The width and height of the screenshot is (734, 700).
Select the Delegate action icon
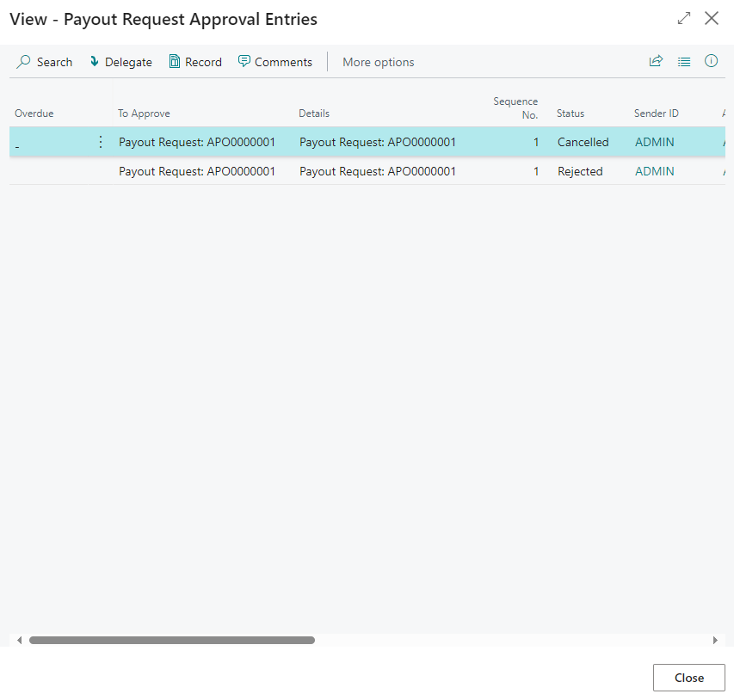click(95, 62)
